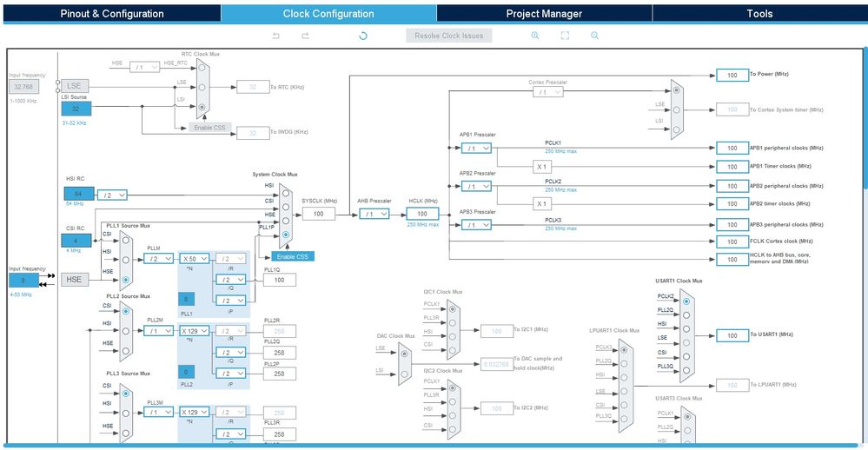Click the PLL2P 258 output box
The image size is (868, 450).
(280, 374)
